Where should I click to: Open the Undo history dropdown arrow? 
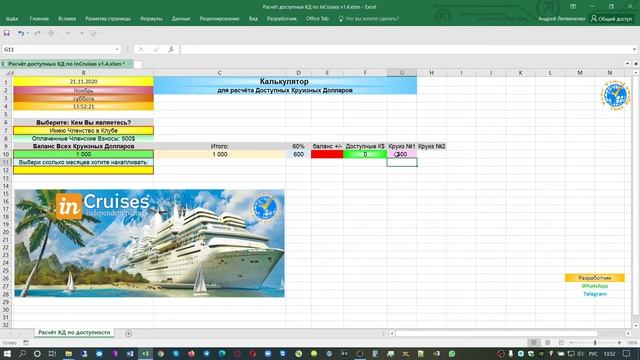pyautogui.click(x=27, y=33)
